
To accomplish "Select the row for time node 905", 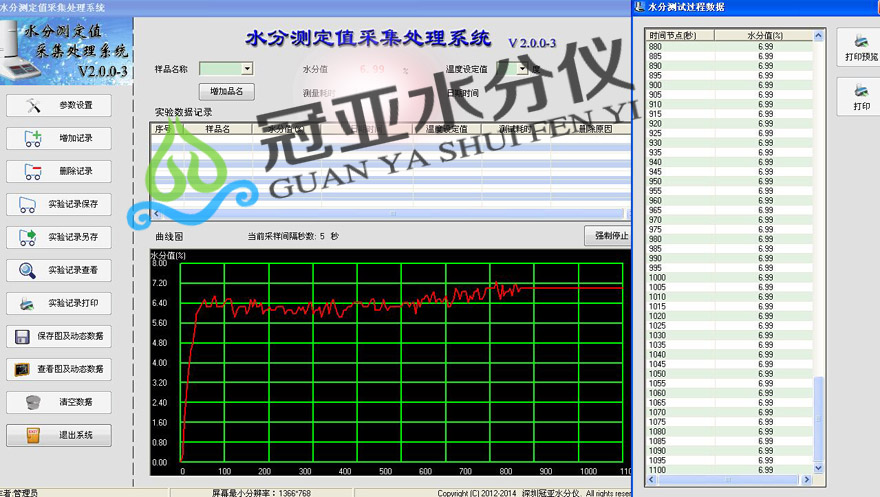I will [729, 95].
